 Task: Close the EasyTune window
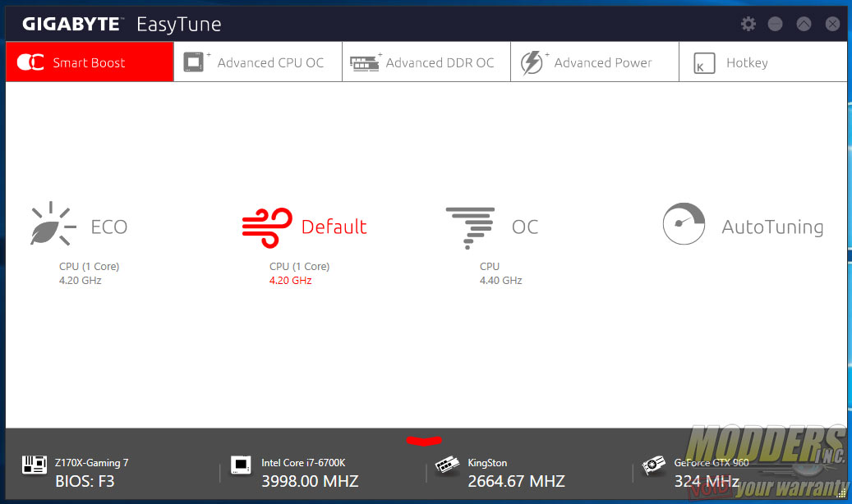coord(832,24)
